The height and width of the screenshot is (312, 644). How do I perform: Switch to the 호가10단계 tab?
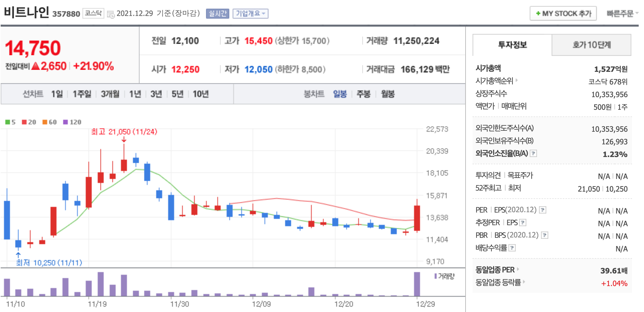(x=591, y=45)
